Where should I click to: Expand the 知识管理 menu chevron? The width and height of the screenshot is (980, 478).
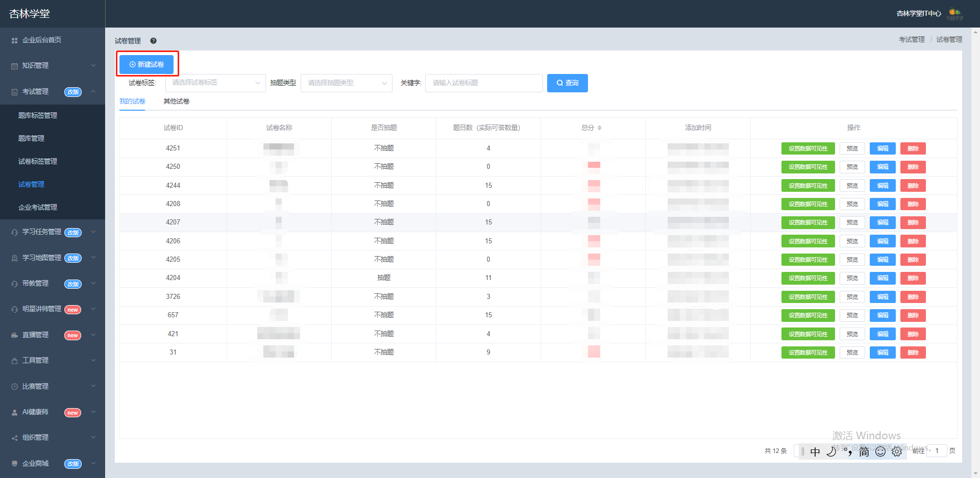pyautogui.click(x=93, y=65)
